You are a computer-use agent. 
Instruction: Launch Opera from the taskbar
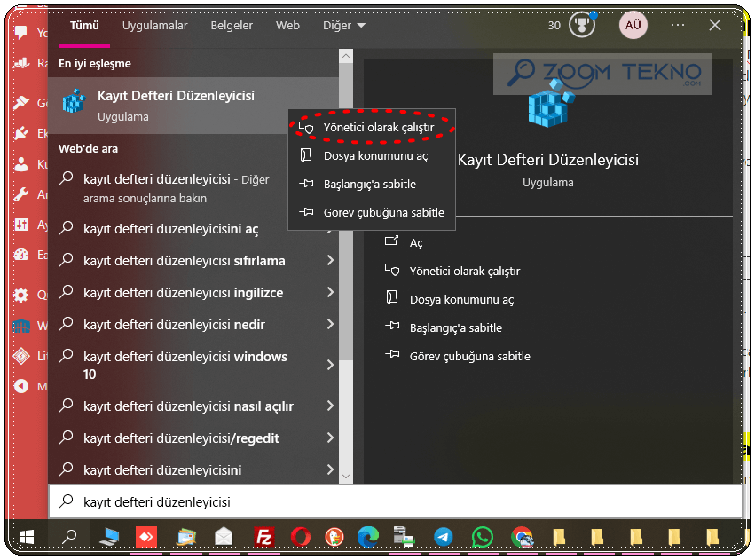click(301, 536)
